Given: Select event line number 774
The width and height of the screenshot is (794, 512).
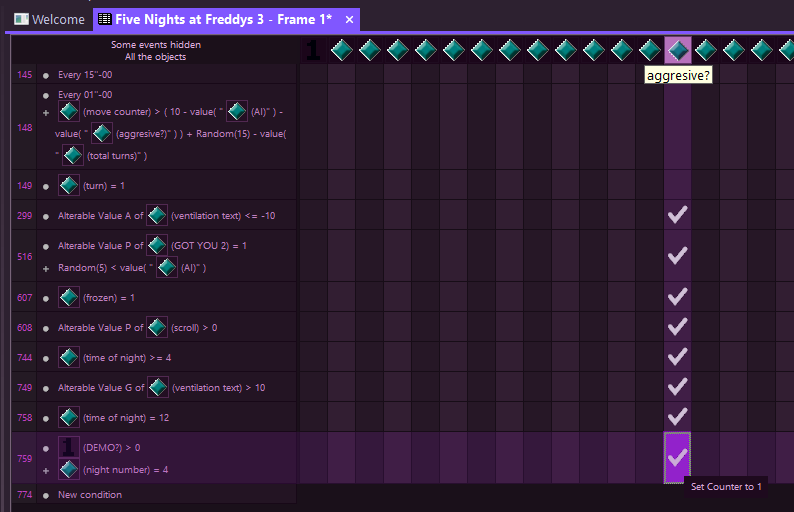Looking at the screenshot, I should (x=24, y=495).
